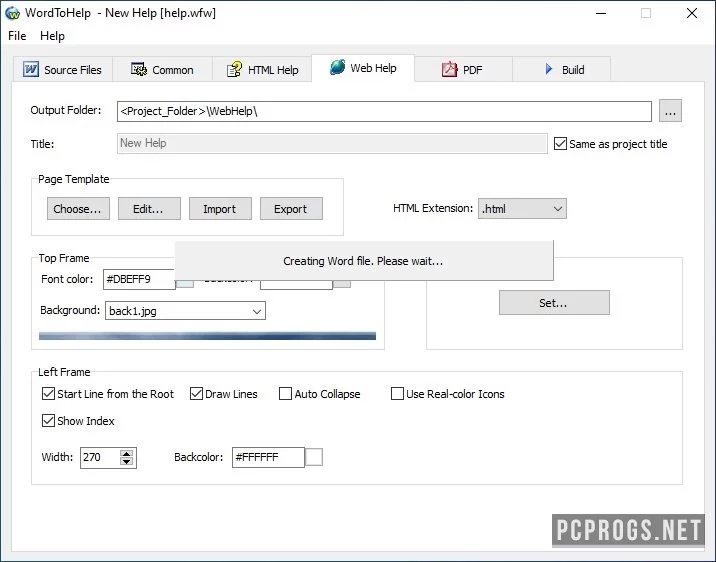The image size is (716, 562).
Task: Click the question-mark icon on HTML Help tab
Action: pyautogui.click(x=234, y=69)
